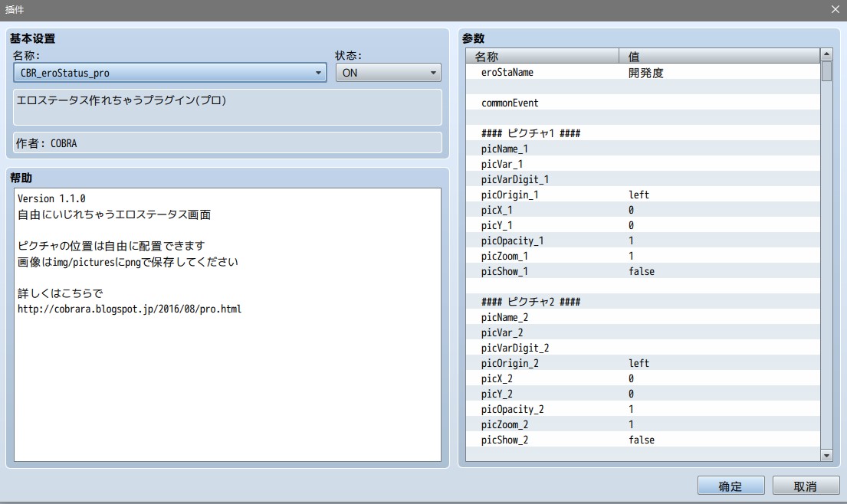Click the false value of picShow_1
The image size is (847, 504).
click(642, 271)
